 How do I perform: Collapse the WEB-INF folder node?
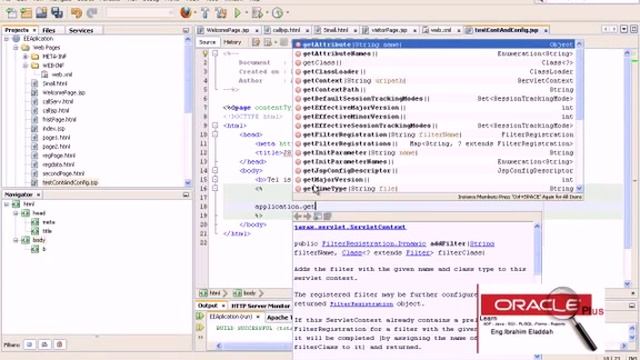(25, 66)
